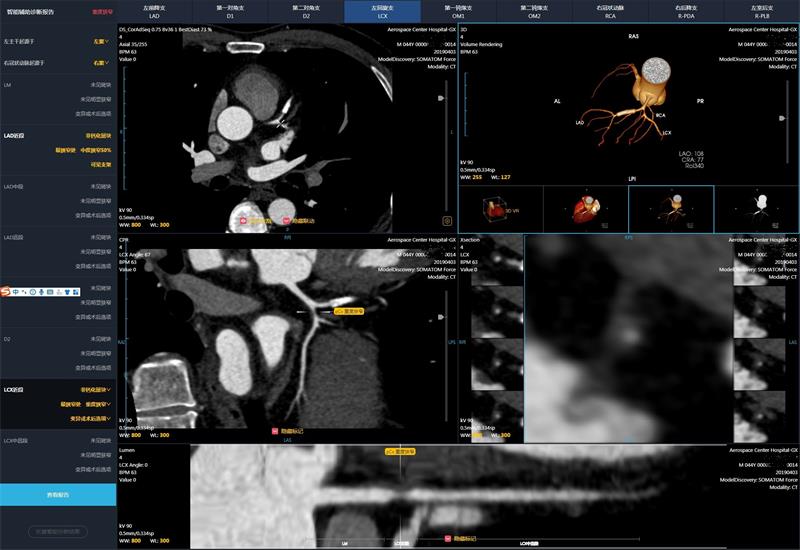This screenshot has width=800, height=550.
Task: Click the LM segment label under Lumen view
Action: pyautogui.click(x=345, y=544)
